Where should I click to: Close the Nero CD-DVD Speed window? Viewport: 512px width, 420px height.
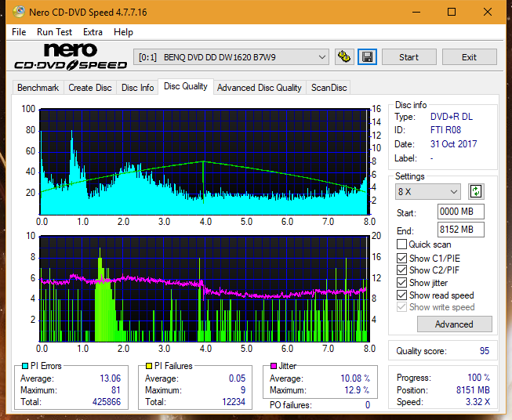tap(488, 12)
